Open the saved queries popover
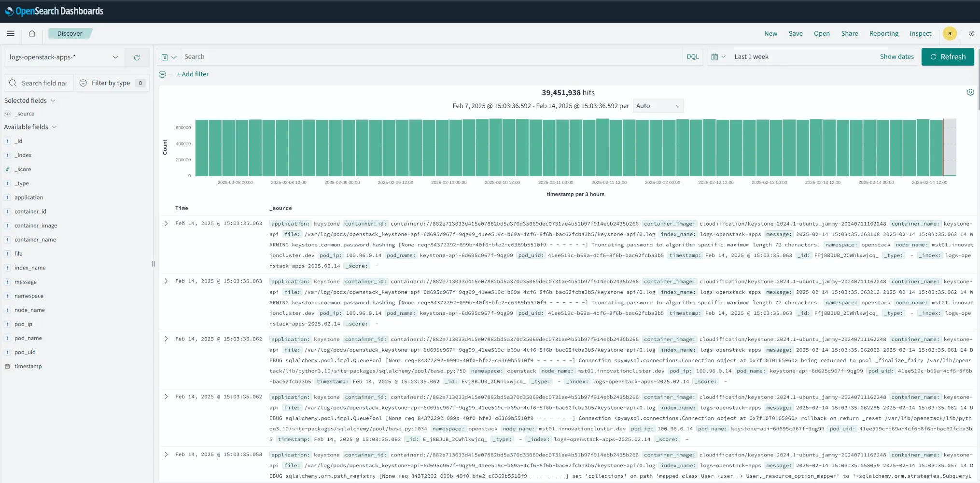This screenshot has height=483, width=980. pos(168,57)
